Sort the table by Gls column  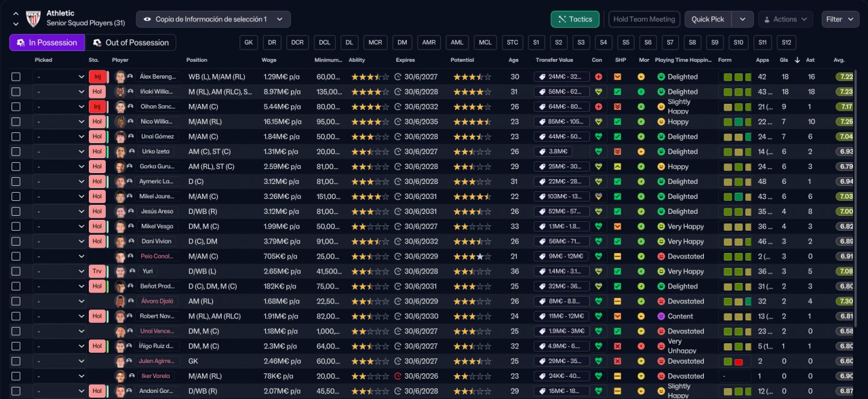tap(783, 60)
